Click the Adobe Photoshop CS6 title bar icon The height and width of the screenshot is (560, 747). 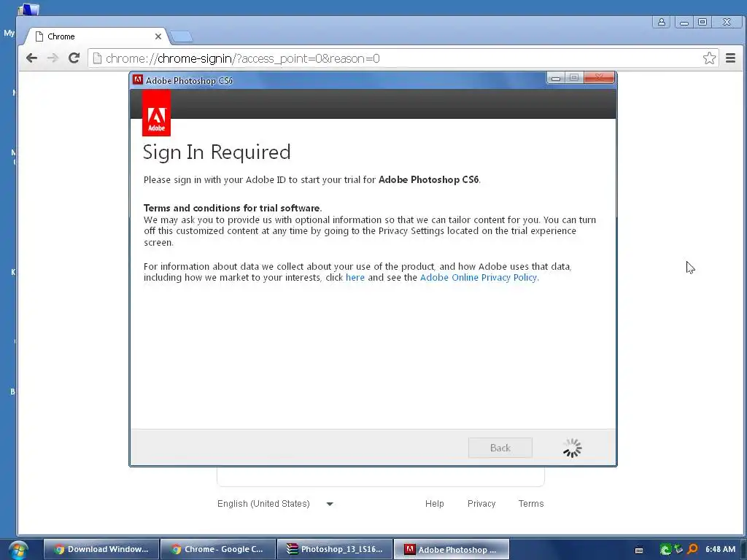pos(138,79)
